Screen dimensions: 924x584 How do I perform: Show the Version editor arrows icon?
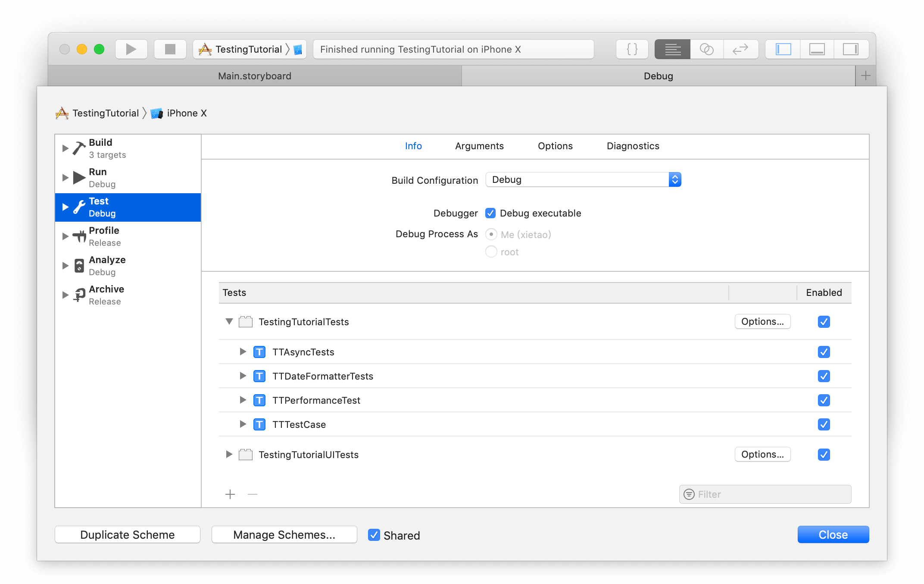click(x=740, y=49)
